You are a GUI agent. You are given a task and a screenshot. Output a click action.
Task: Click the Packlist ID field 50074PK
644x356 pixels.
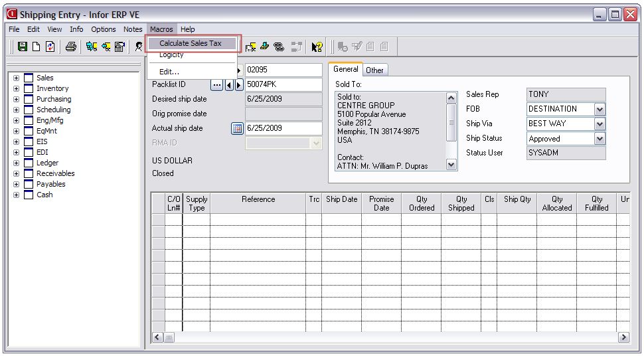[x=283, y=85]
